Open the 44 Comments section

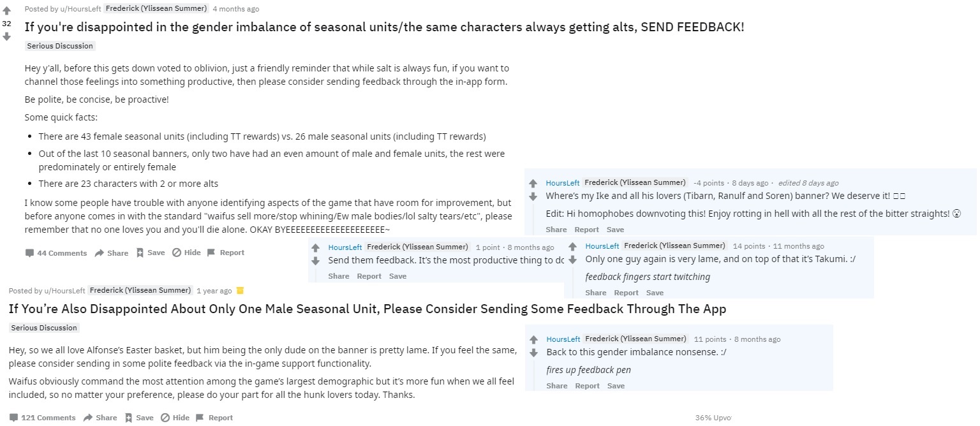tap(56, 253)
